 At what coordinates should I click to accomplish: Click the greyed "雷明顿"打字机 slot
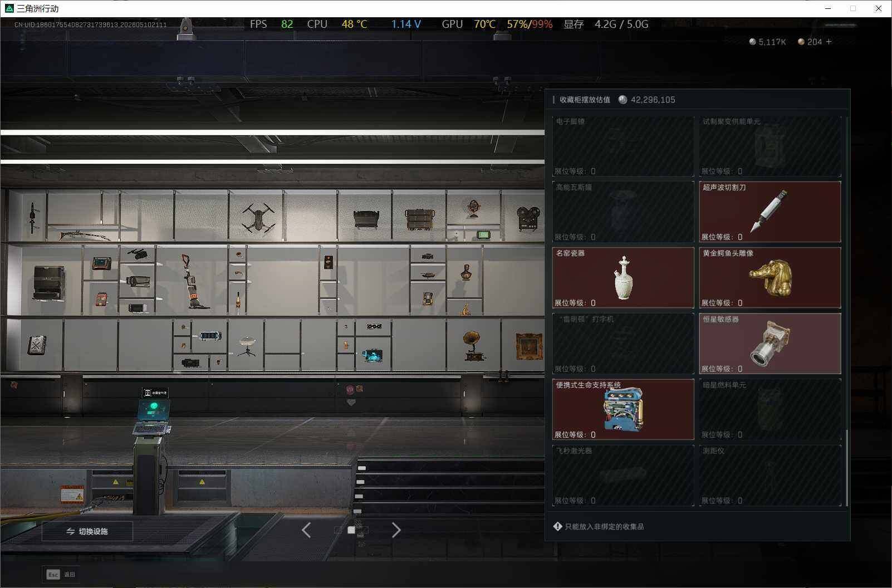[x=623, y=344]
